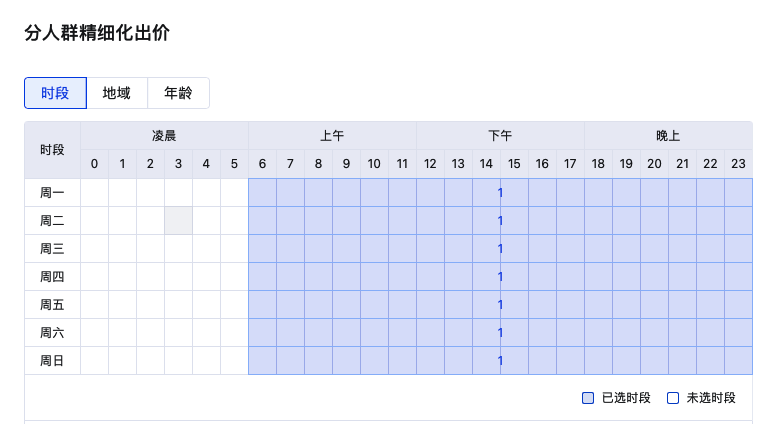Click the 上午 column group header
Viewport: 765px width, 424px height.
(x=332, y=136)
